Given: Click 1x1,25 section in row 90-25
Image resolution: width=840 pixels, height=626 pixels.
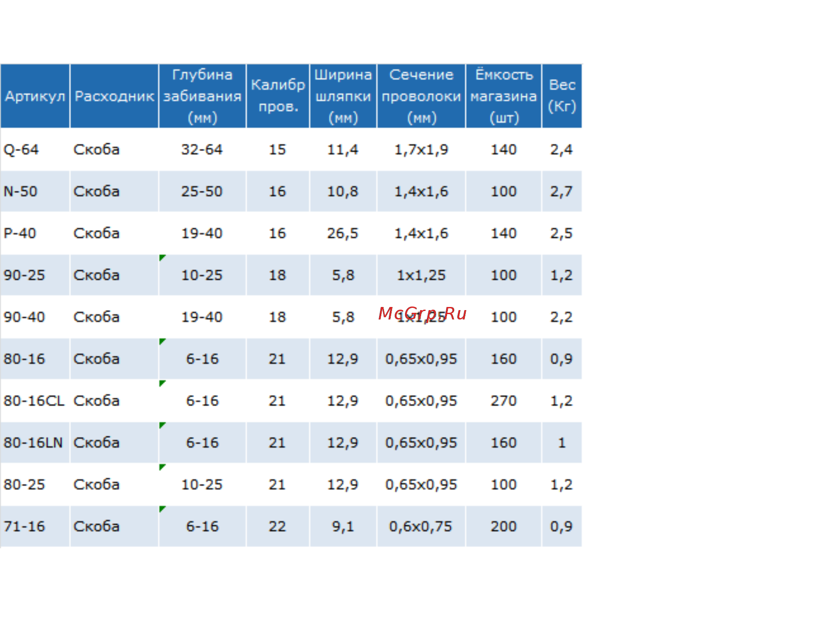Looking at the screenshot, I should point(421,275).
